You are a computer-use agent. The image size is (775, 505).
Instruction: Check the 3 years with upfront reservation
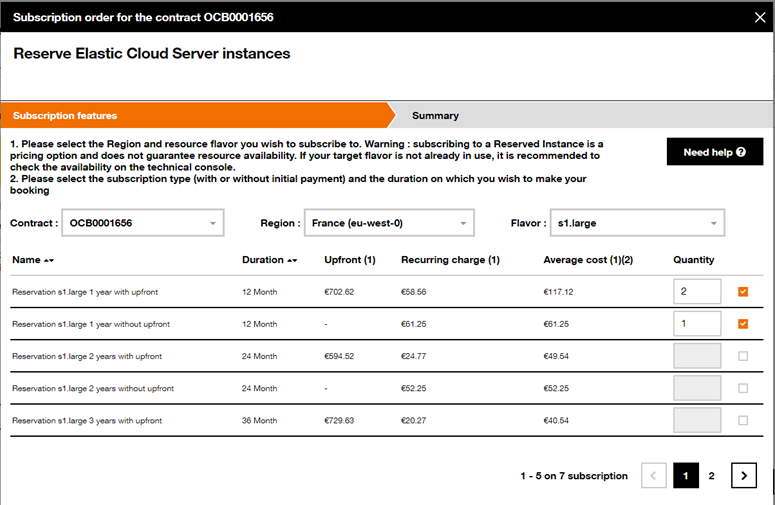(743, 420)
